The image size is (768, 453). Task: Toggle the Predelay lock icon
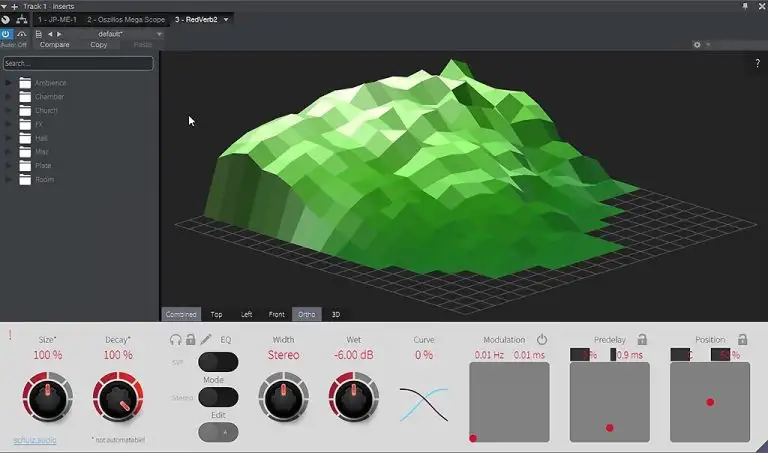point(642,339)
